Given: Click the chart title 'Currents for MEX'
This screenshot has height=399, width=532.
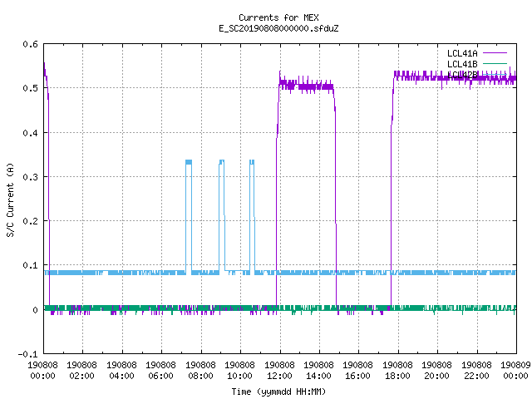Looking at the screenshot, I should [278, 17].
